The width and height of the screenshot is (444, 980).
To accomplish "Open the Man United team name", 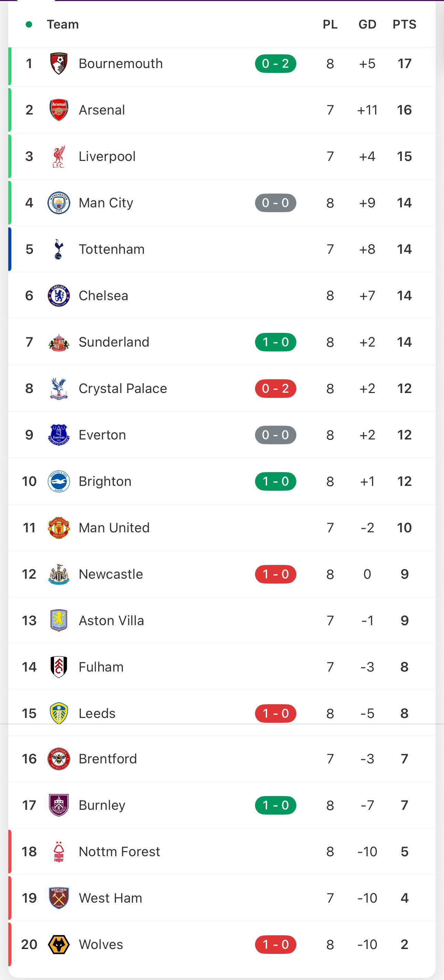I will pyautogui.click(x=114, y=528).
